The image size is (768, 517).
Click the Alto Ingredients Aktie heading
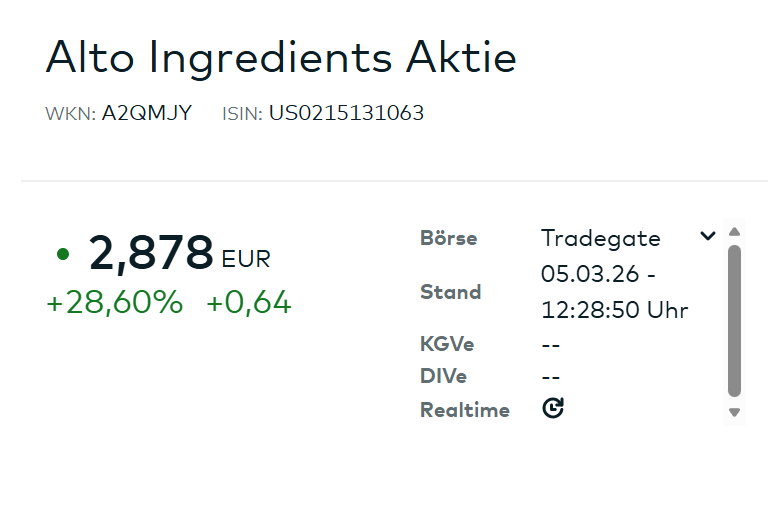tap(281, 58)
